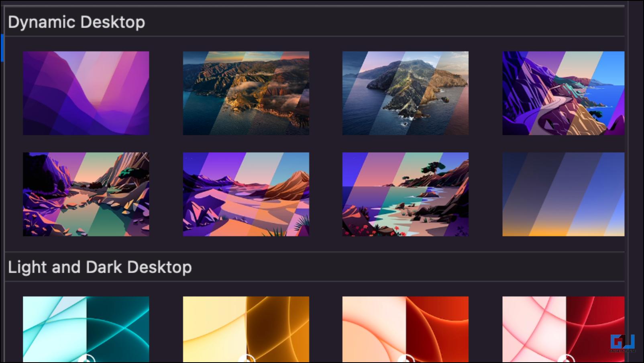
Task: Choose the illustrated lake valley wallpaper
Action: click(86, 194)
